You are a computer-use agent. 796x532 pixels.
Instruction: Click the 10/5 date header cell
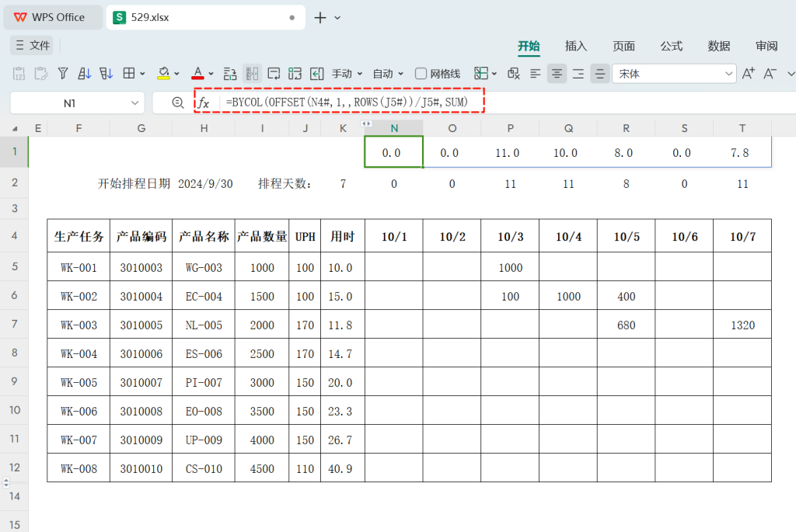pyautogui.click(x=627, y=236)
